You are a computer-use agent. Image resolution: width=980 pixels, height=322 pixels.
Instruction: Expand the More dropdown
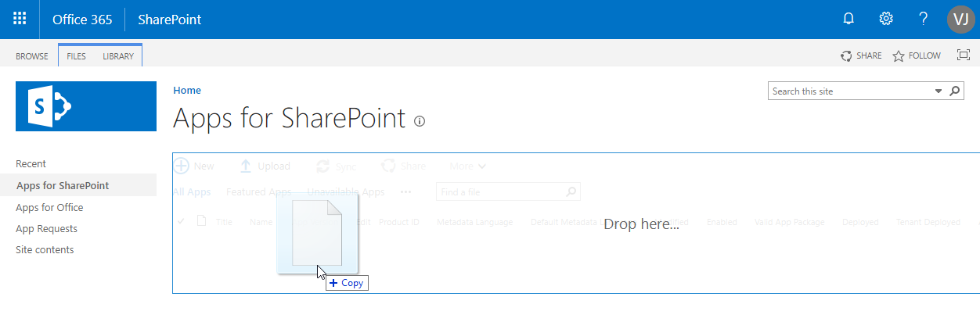[468, 166]
